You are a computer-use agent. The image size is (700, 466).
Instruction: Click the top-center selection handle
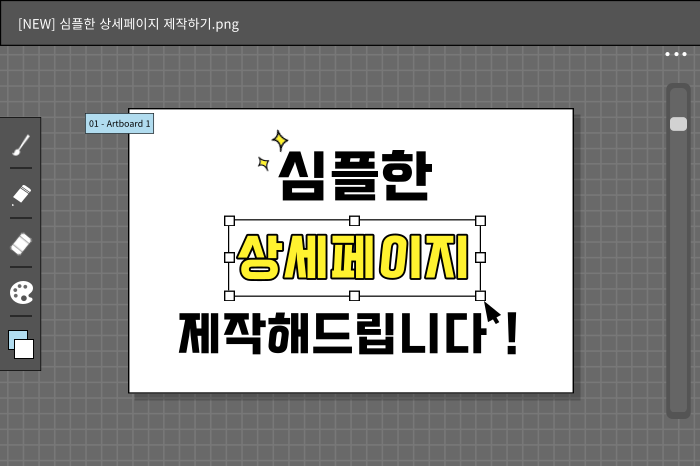click(x=354, y=220)
